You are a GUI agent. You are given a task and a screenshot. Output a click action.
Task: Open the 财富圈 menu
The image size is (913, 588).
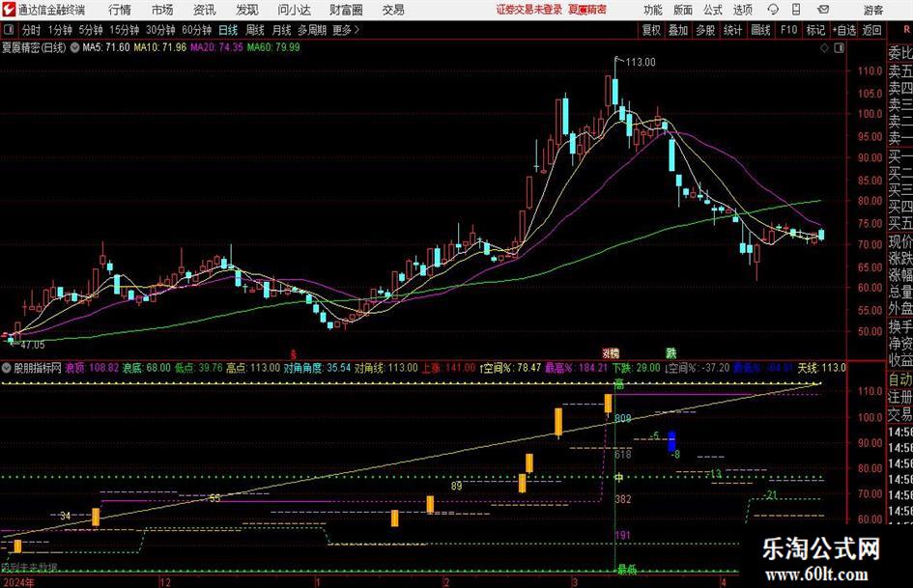coord(346,10)
